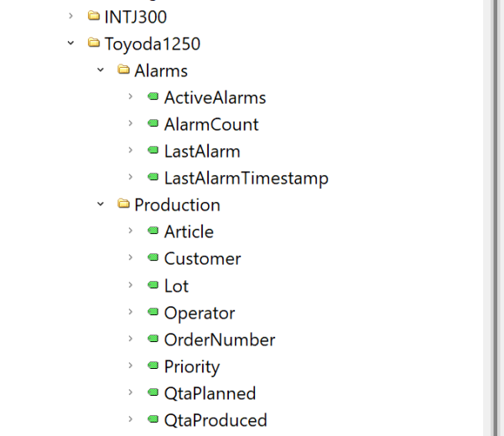Select the QtaProduced tree item
The image size is (504, 436).
[216, 420]
